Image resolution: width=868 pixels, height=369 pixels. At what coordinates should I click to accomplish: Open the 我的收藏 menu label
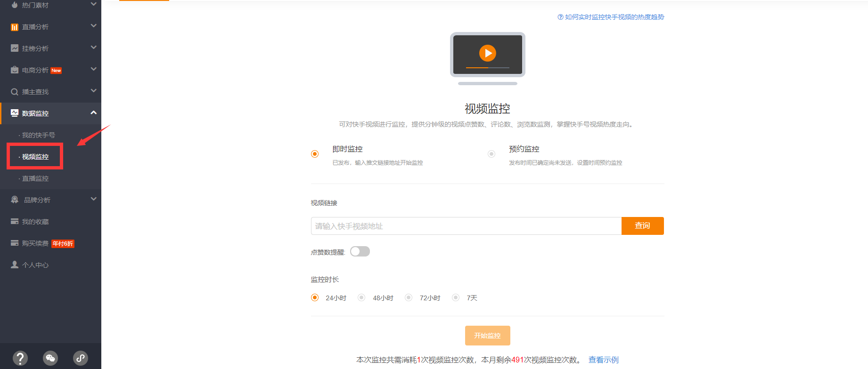click(x=35, y=222)
